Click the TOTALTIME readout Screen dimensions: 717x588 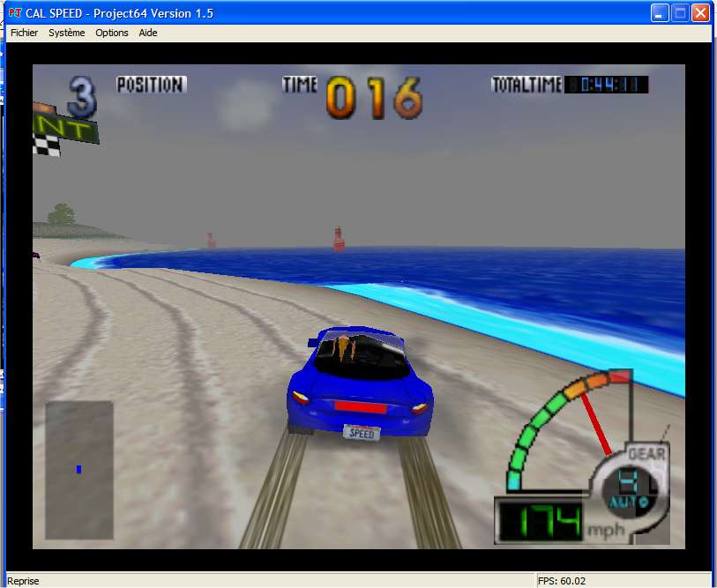(607, 85)
